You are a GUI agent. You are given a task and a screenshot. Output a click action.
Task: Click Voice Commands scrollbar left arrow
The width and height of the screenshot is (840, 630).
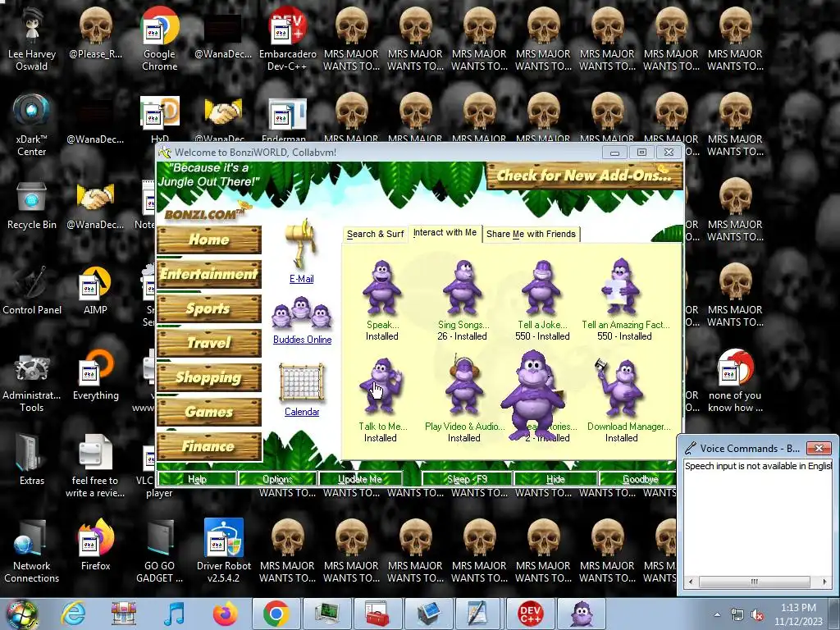click(691, 582)
